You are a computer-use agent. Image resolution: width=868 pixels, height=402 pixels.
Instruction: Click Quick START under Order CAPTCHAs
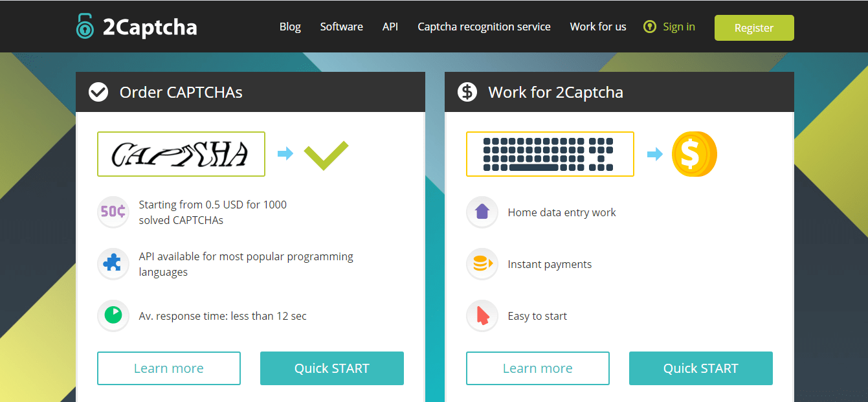coord(332,368)
